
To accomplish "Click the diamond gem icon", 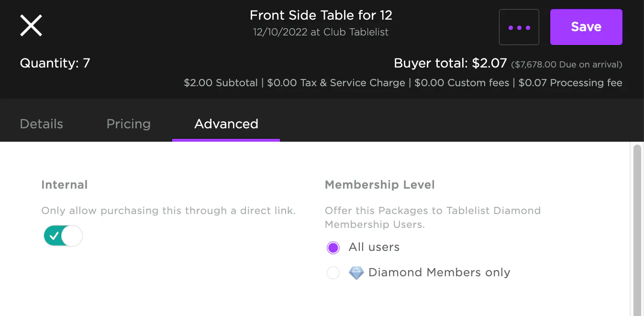I will click(356, 273).
